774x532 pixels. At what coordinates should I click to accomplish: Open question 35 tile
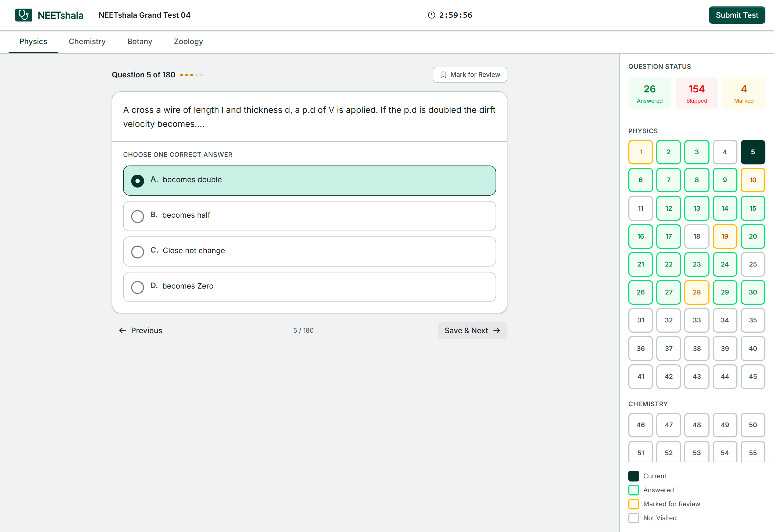[x=753, y=320]
